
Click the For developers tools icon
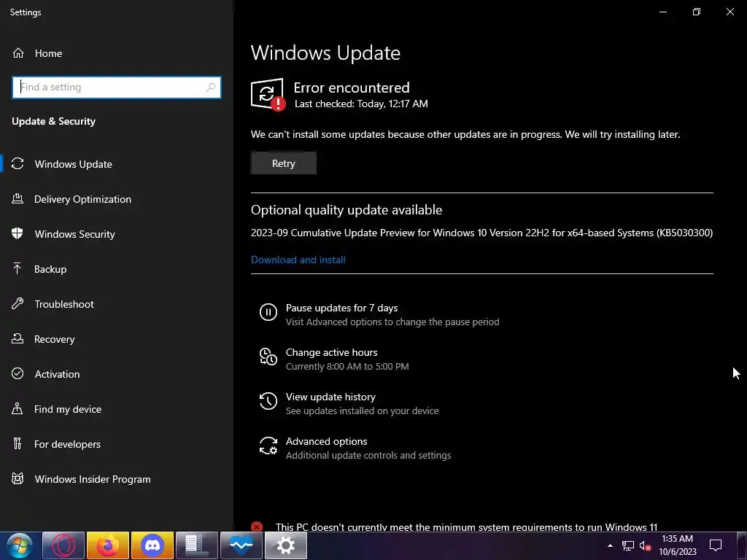pos(18,444)
